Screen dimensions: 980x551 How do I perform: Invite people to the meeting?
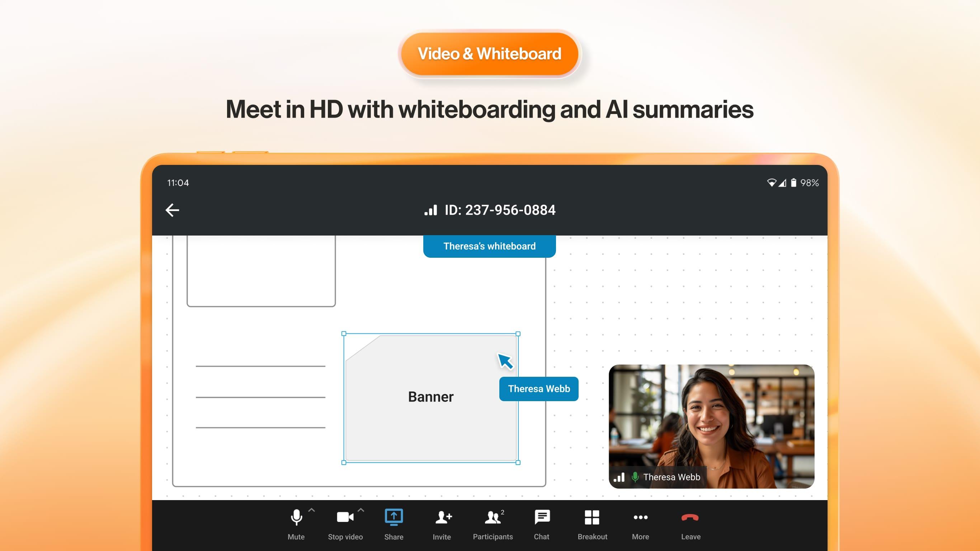(442, 525)
